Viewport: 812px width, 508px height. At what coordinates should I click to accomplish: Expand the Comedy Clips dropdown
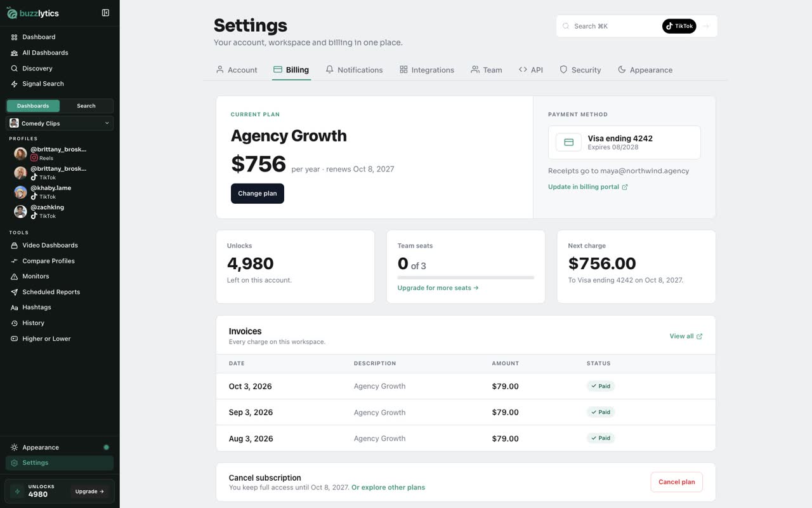[60, 123]
